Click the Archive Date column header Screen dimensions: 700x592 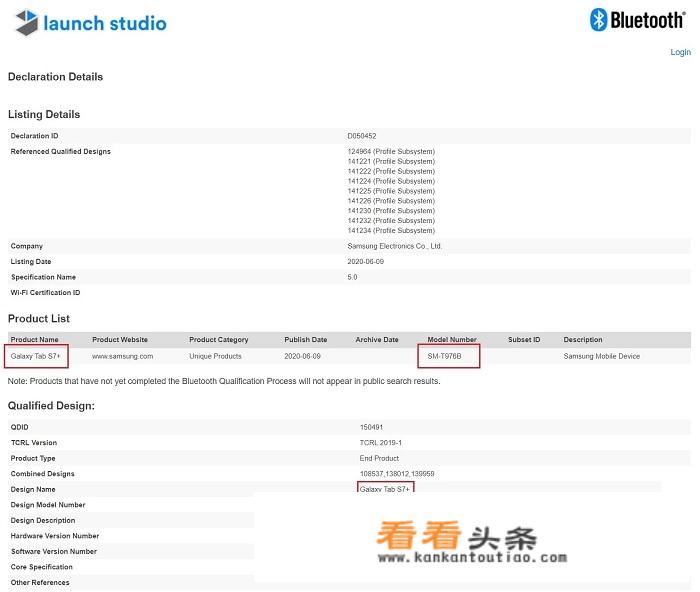point(377,340)
